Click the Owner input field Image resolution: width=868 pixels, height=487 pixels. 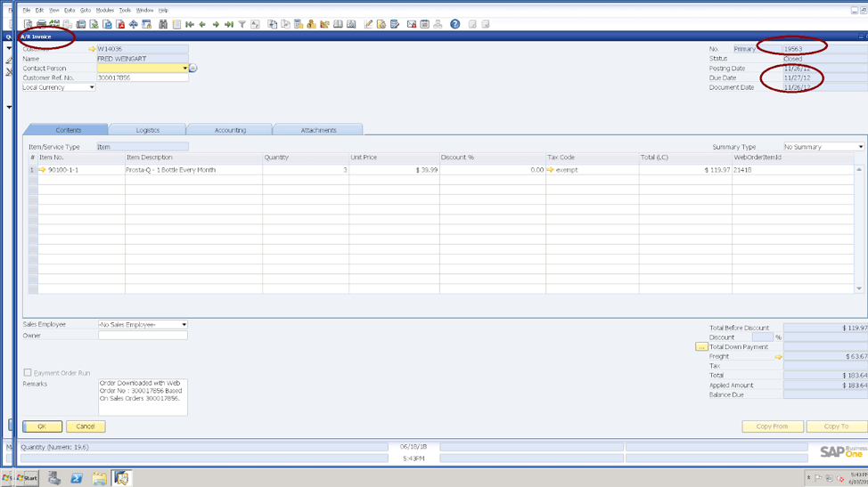pos(143,335)
